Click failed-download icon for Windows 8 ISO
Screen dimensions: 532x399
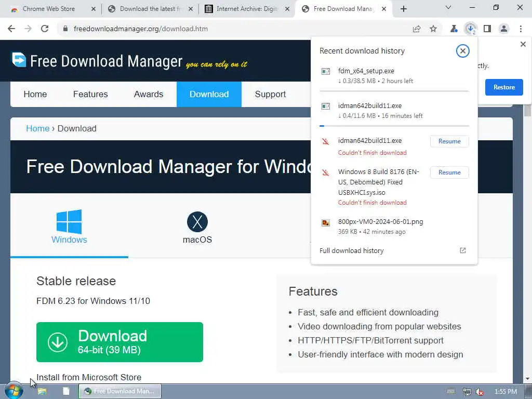(326, 172)
